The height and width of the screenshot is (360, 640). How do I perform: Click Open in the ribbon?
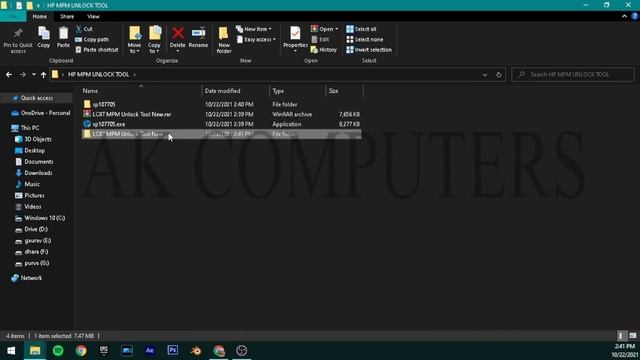click(x=324, y=29)
